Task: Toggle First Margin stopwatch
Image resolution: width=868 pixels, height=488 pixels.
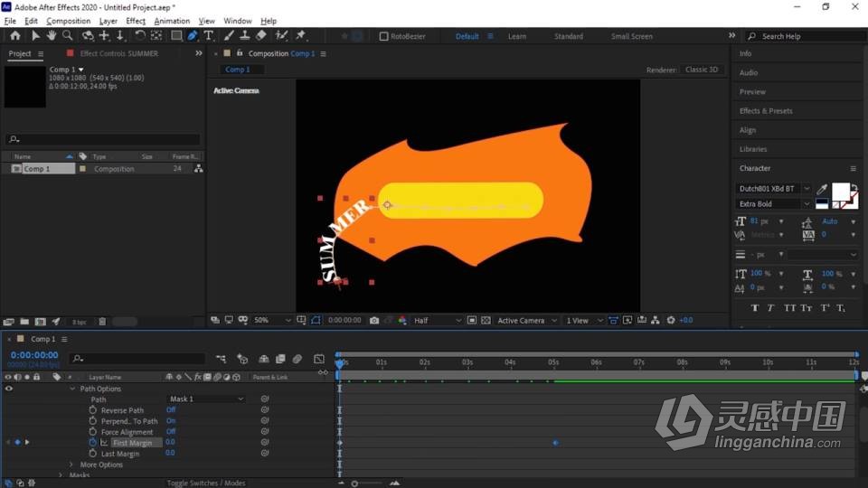Action: tap(92, 443)
